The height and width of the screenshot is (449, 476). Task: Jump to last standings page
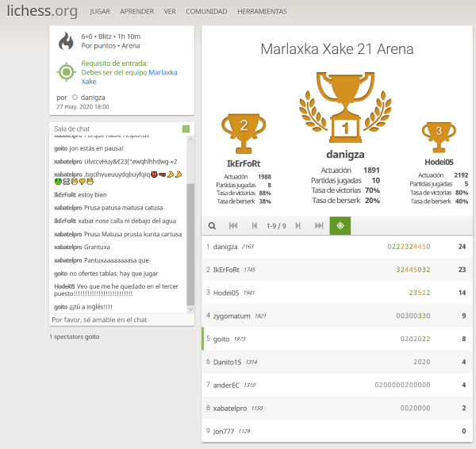tap(319, 226)
